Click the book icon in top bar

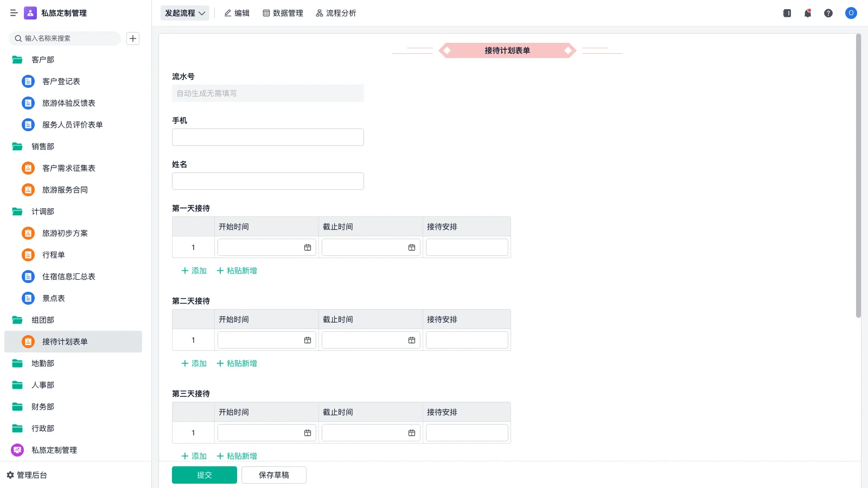787,13
